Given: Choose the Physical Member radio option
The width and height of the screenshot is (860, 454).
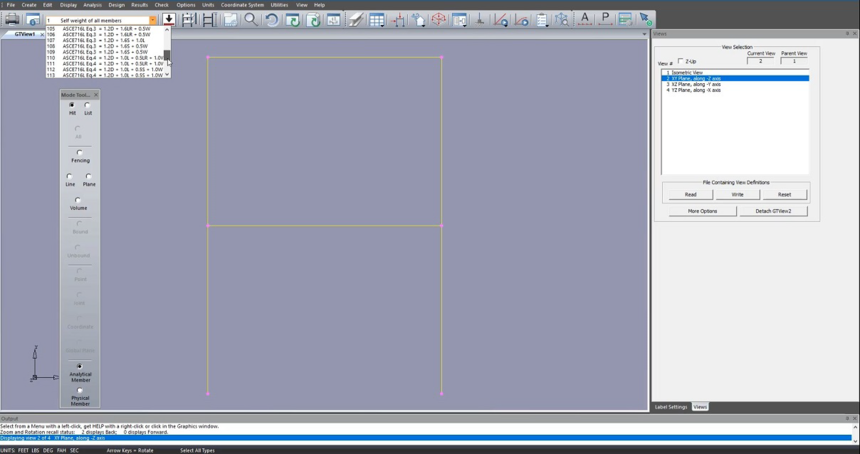Looking at the screenshot, I should pyautogui.click(x=80, y=391).
